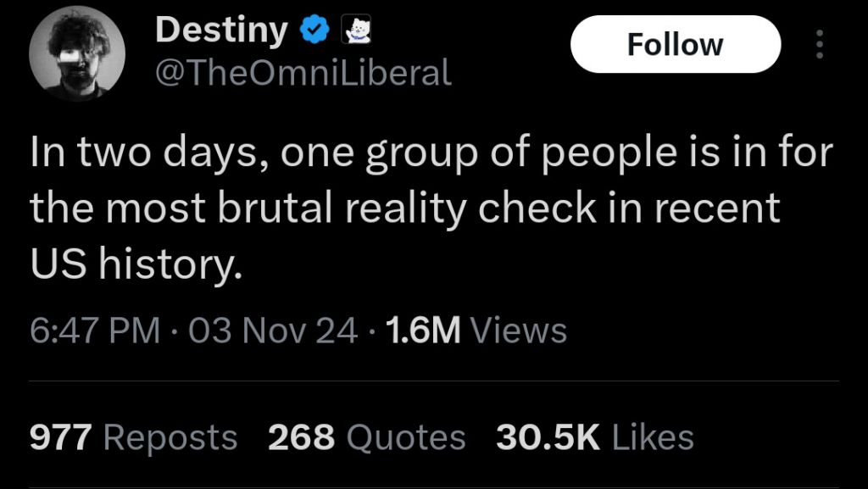
Task: Click the 6:47 PM timestamp
Action: [x=94, y=330]
